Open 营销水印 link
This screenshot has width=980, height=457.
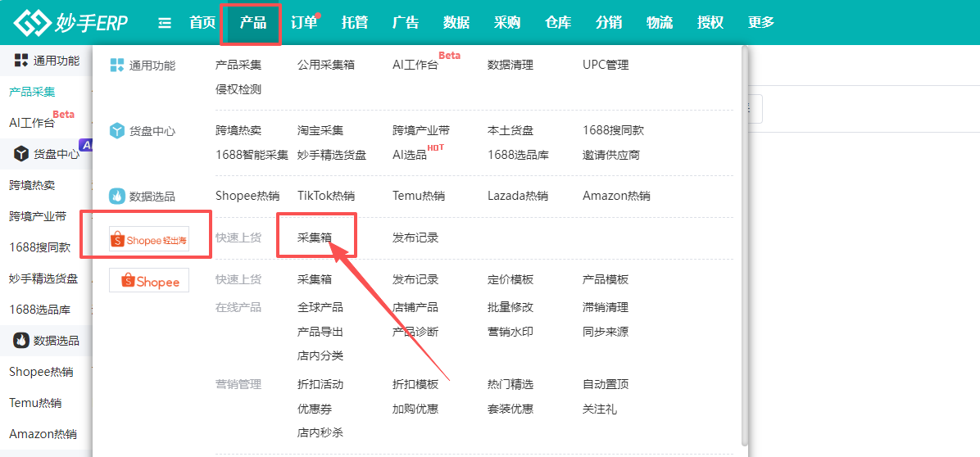[x=510, y=332]
